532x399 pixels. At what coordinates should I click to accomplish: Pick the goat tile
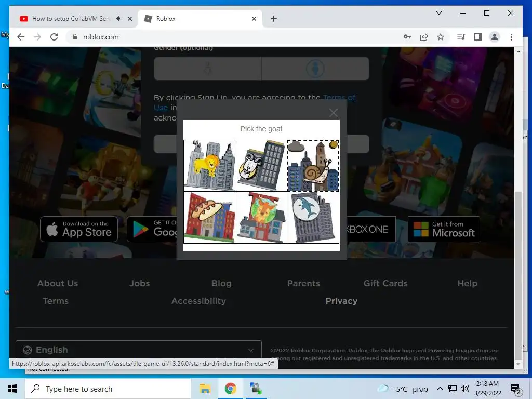pyautogui.click(x=261, y=166)
